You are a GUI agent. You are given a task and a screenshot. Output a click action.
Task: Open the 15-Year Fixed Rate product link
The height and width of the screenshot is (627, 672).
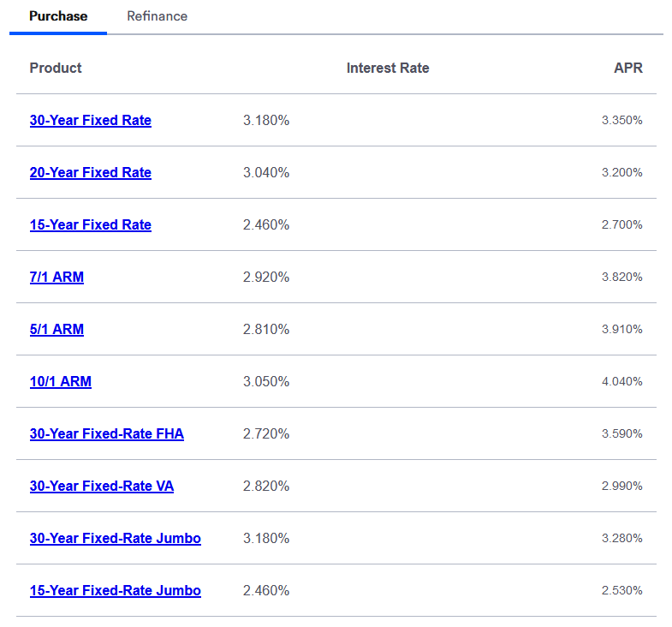click(x=90, y=224)
